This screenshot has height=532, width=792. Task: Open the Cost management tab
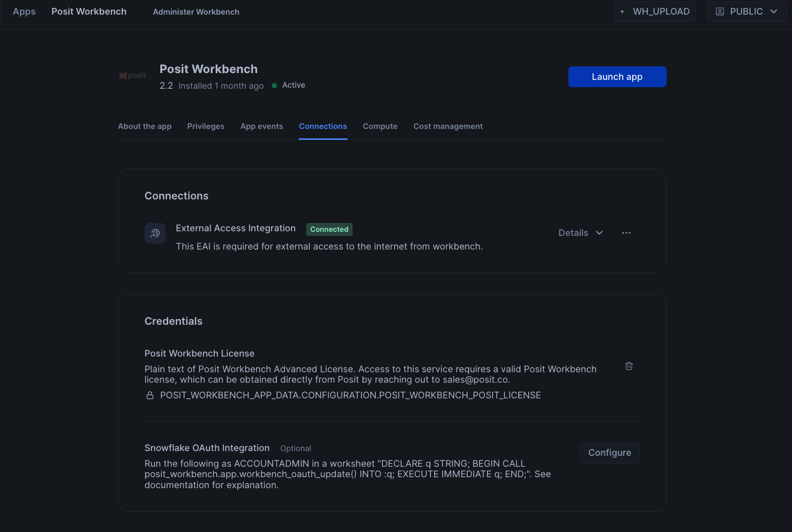[x=448, y=126]
